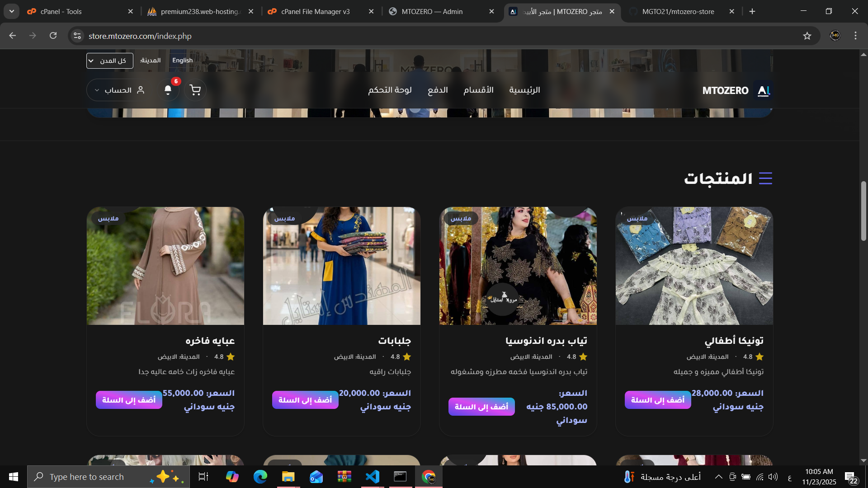The height and width of the screenshot is (488, 868).
Task: Open the Chrome profile avatar icon
Action: point(835,36)
